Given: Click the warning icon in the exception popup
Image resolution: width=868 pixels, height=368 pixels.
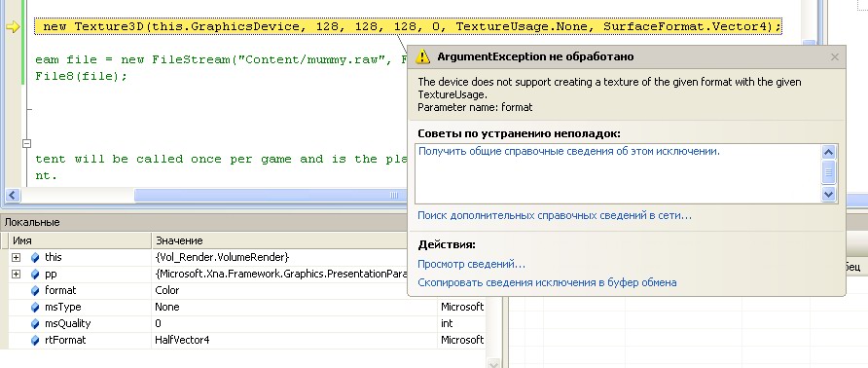Looking at the screenshot, I should click(423, 55).
